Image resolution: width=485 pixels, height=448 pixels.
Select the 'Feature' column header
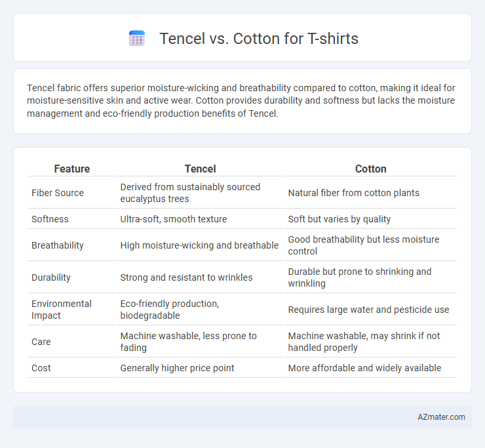(x=71, y=169)
